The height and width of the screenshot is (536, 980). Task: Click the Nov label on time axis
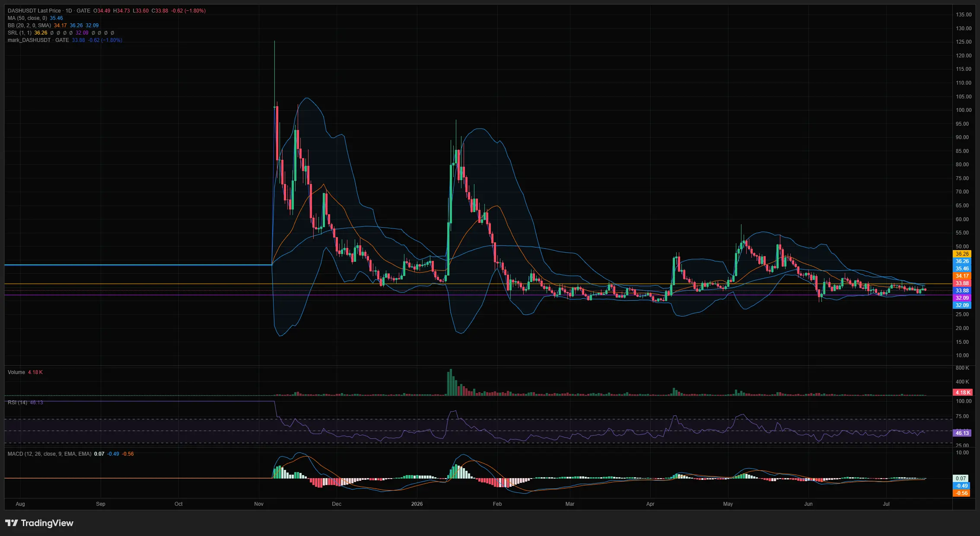click(x=259, y=504)
